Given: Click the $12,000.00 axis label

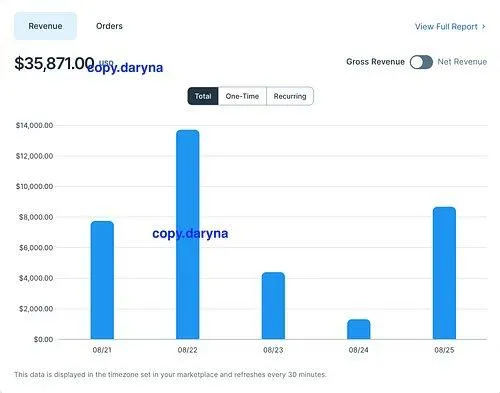Looking at the screenshot, I should coord(34,156).
